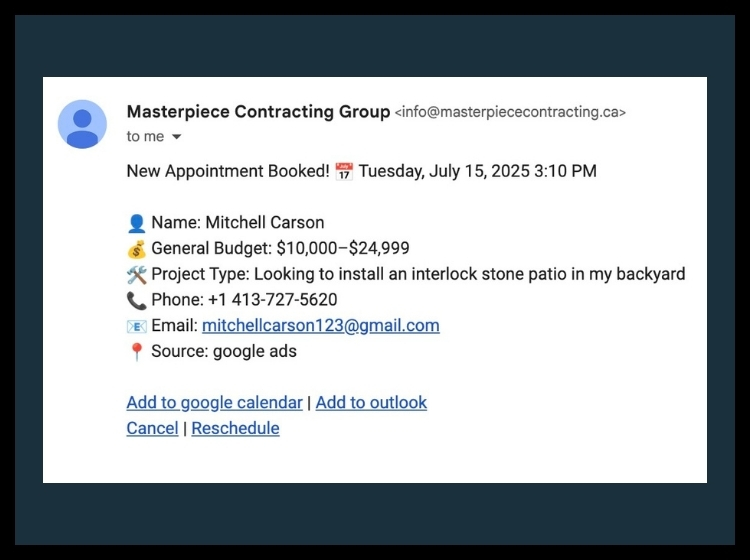Viewport: 750px width, 560px height.
Task: Click the Cancel appointment link
Action: tap(152, 428)
